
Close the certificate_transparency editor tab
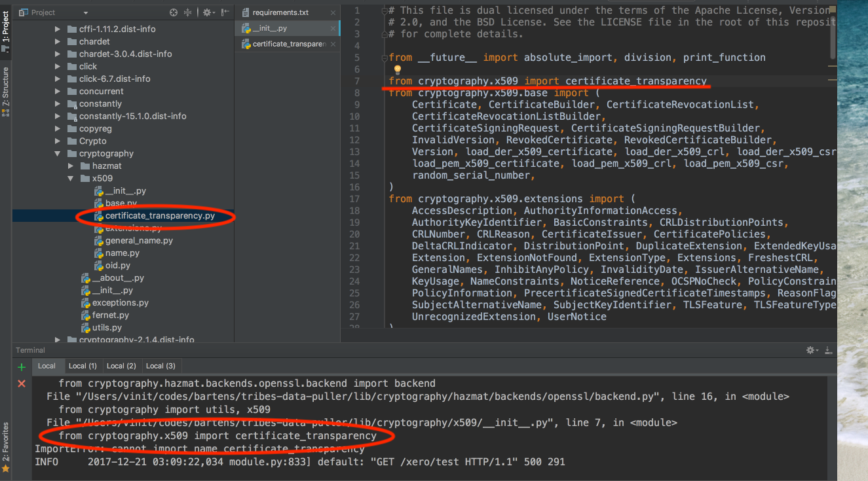pyautogui.click(x=333, y=44)
